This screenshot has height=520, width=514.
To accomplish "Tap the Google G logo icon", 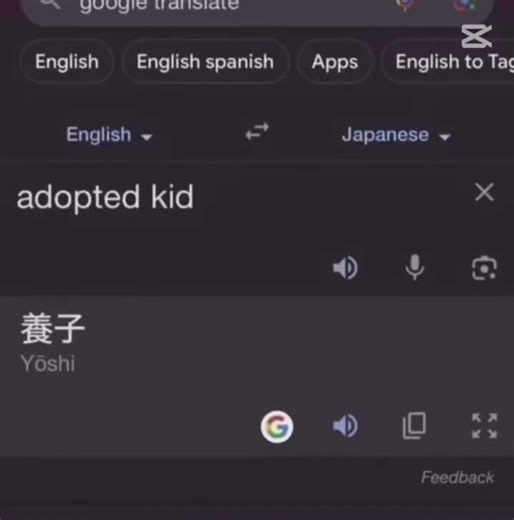I will tap(277, 427).
